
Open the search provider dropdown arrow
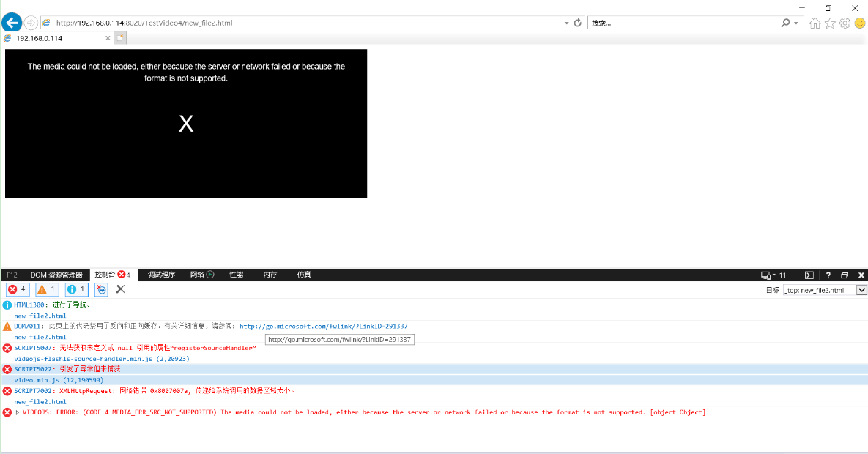click(x=797, y=23)
